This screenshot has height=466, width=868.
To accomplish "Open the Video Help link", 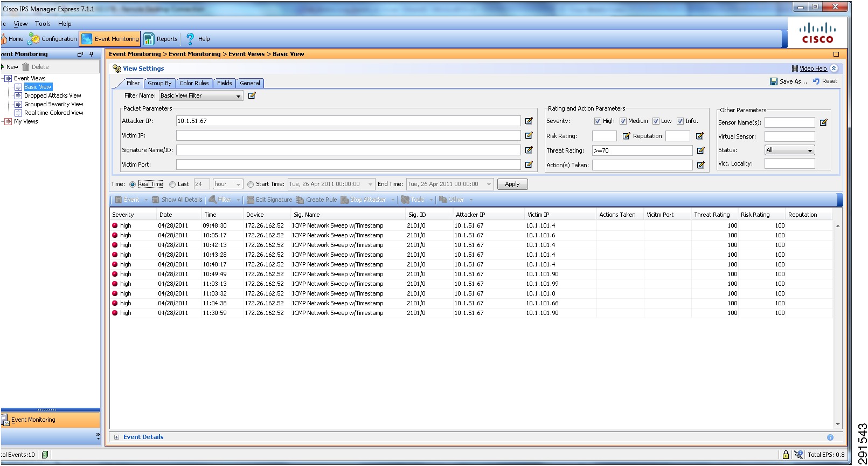I will pos(813,68).
